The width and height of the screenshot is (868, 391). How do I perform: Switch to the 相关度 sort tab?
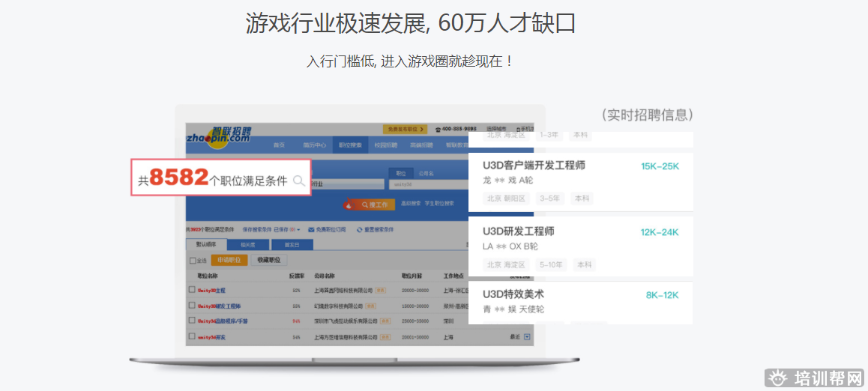tap(247, 245)
